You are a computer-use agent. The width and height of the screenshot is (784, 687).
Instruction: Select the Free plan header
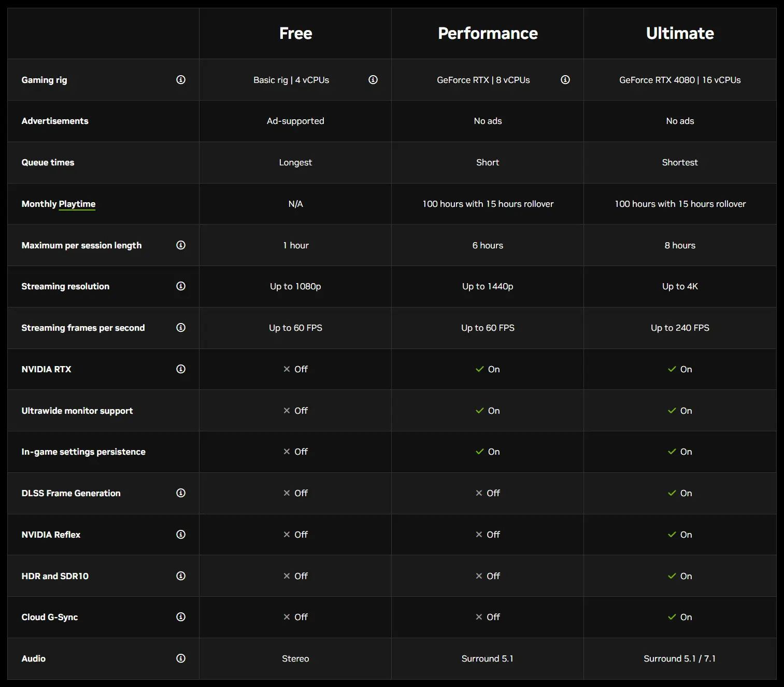click(295, 33)
